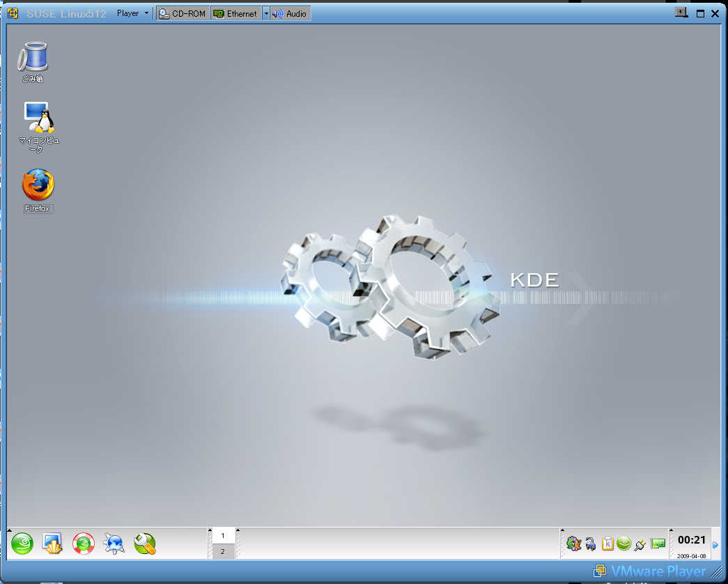Click the show desktop panel icon

(x=52, y=544)
